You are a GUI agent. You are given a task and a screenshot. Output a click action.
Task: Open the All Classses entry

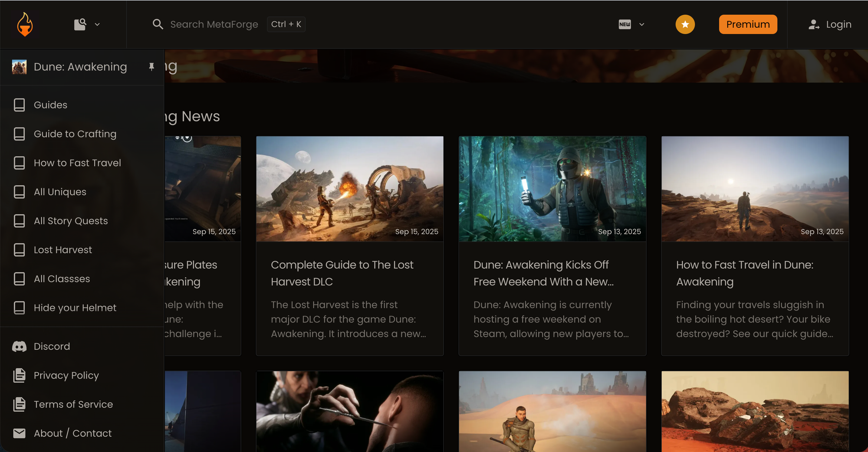tap(62, 279)
